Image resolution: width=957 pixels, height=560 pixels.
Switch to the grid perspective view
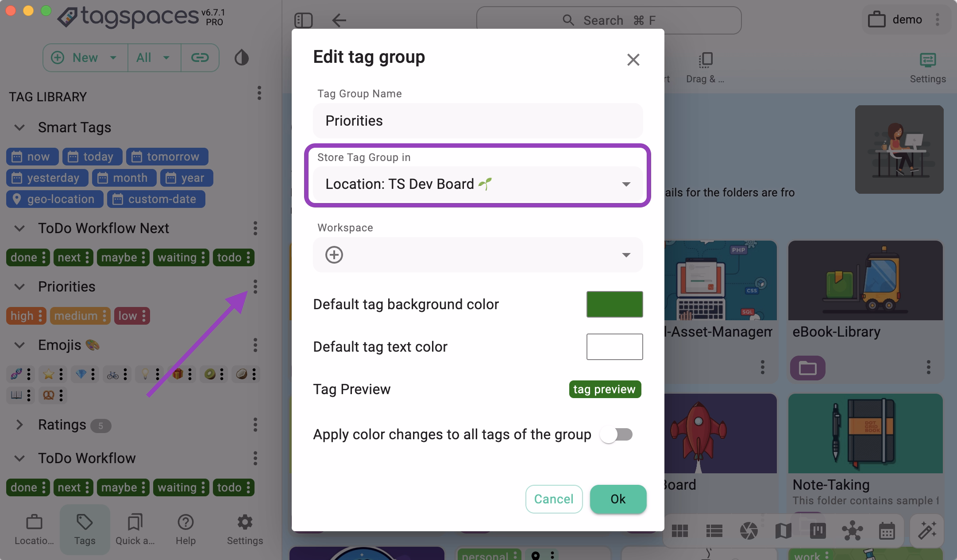(680, 531)
